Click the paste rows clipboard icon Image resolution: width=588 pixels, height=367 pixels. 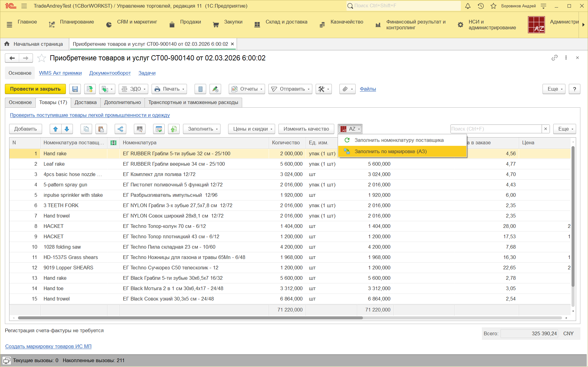101,129
